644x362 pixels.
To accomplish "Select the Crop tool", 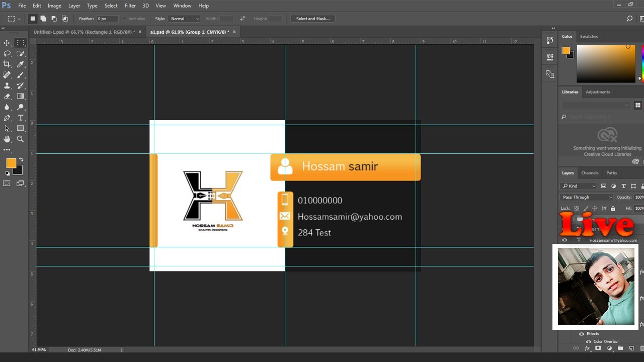I will (7, 64).
